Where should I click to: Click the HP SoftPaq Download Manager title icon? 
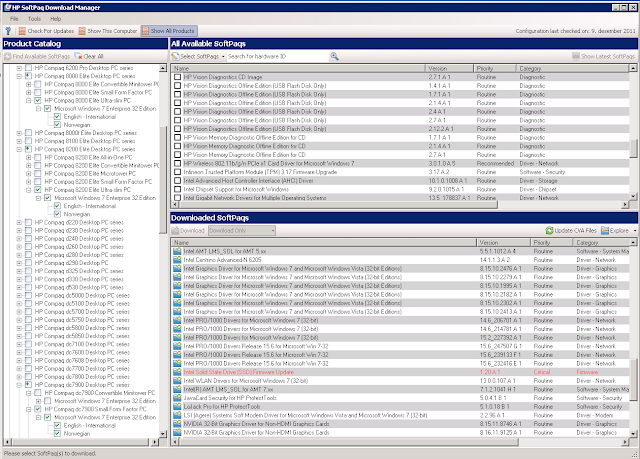point(8,7)
